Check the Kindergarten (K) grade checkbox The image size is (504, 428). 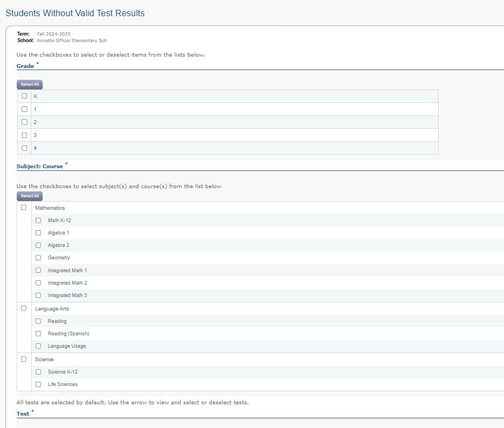click(24, 96)
